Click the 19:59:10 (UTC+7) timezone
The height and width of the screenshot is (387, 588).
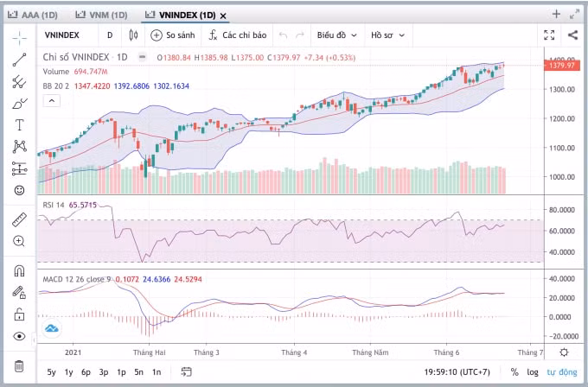click(x=457, y=372)
